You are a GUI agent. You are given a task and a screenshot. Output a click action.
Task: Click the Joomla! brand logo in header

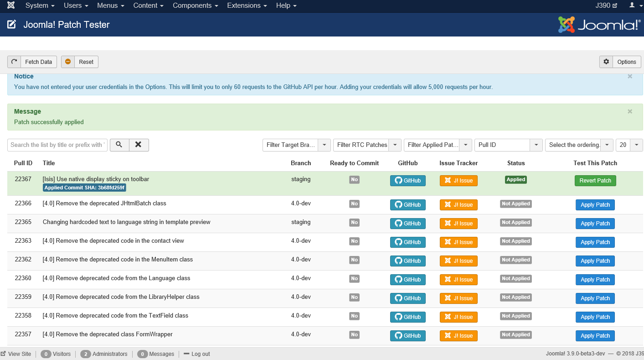point(599,25)
